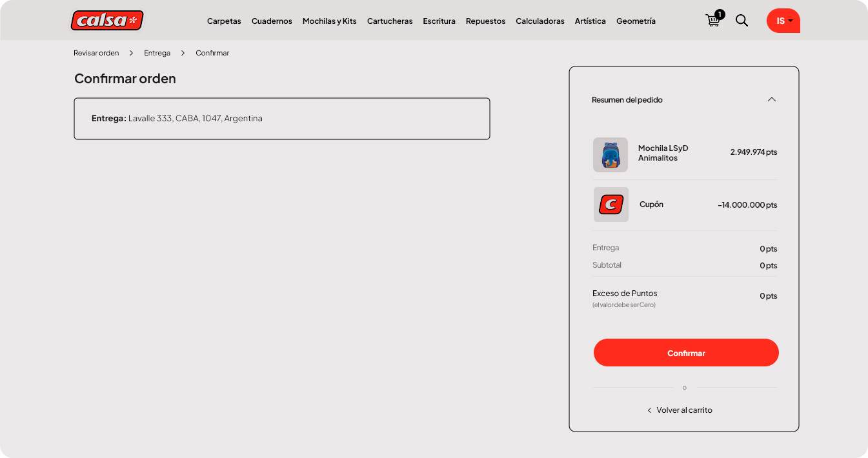Open the IS user account dropdown
This screenshot has width=868, height=458.
[783, 21]
